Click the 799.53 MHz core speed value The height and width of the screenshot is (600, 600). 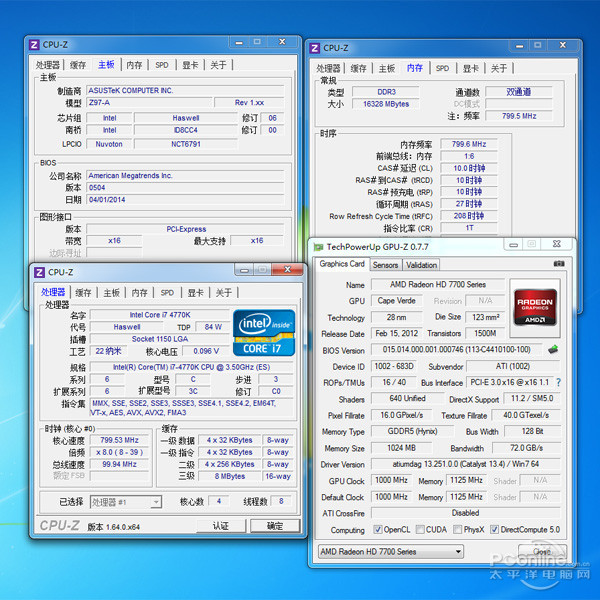pyautogui.click(x=119, y=440)
